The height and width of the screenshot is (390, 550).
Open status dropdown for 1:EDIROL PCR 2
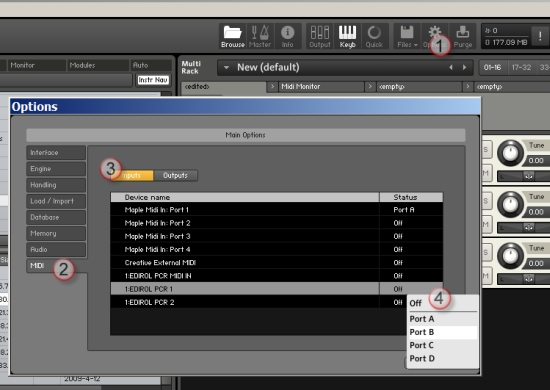[398, 302]
